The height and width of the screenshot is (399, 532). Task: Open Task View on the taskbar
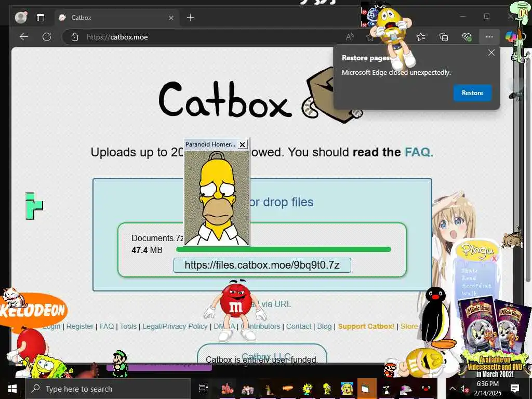(x=203, y=389)
